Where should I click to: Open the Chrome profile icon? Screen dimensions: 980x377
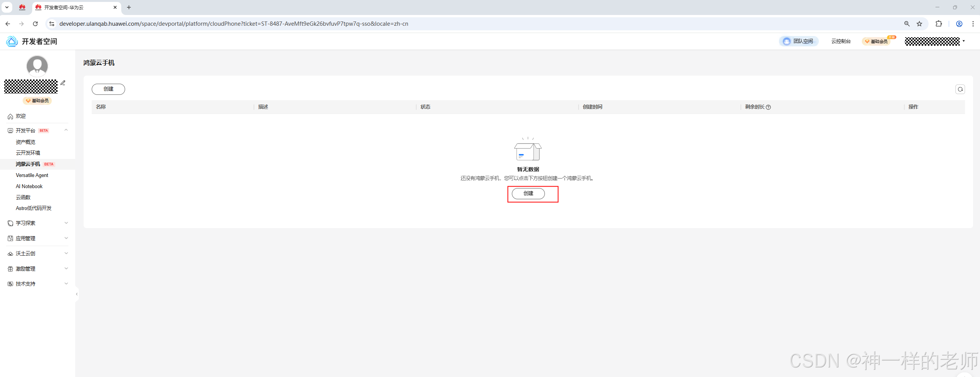click(x=959, y=24)
